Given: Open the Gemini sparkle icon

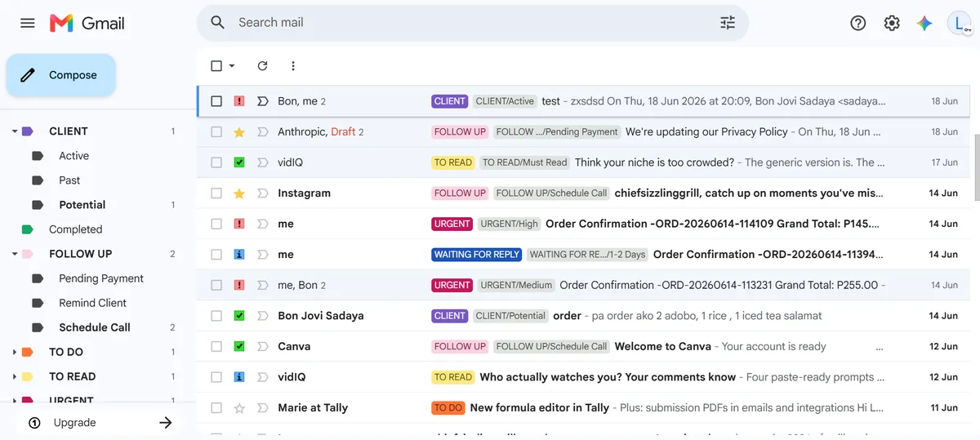Looking at the screenshot, I should (x=924, y=23).
